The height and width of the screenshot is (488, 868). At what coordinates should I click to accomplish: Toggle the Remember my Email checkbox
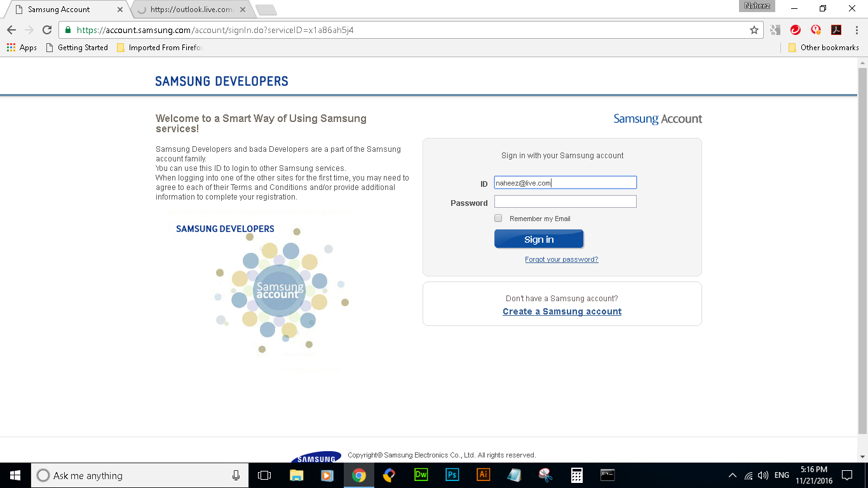pyautogui.click(x=498, y=218)
